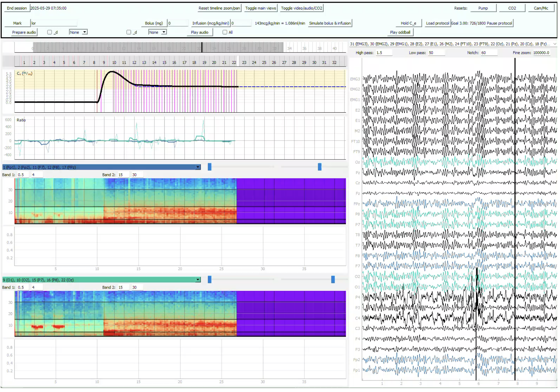
Task: Toggle main views
Action: [260, 8]
